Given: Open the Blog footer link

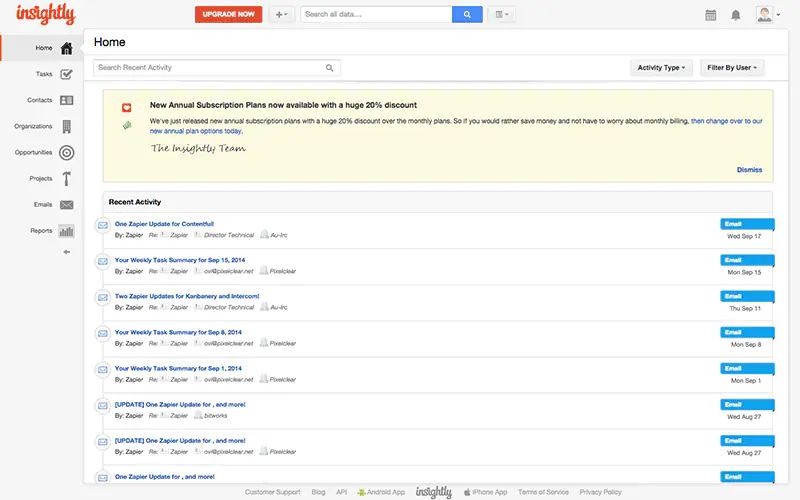Looking at the screenshot, I should 318,492.
